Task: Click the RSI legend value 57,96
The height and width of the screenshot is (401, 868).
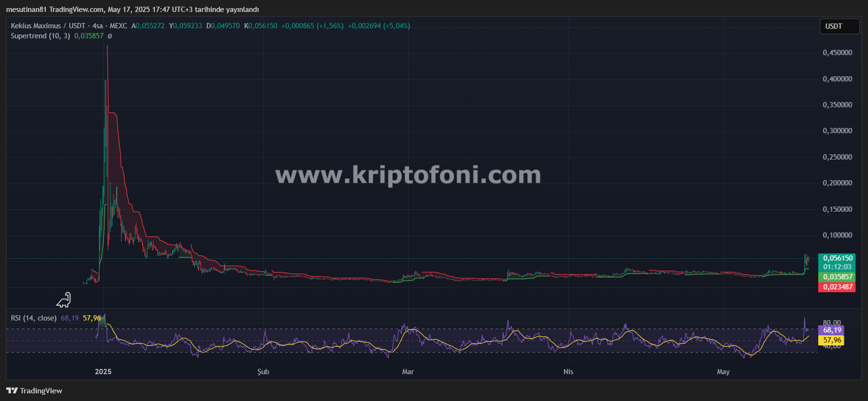Action: pos(92,318)
